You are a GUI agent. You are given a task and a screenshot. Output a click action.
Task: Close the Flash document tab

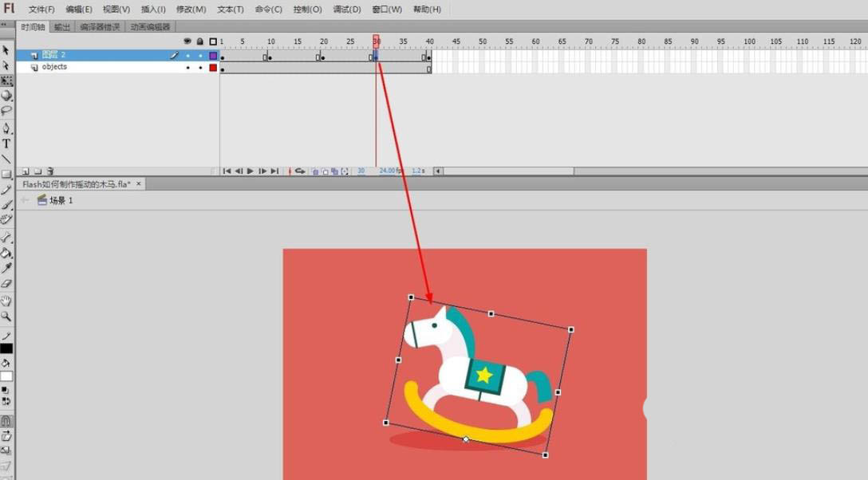point(138,184)
